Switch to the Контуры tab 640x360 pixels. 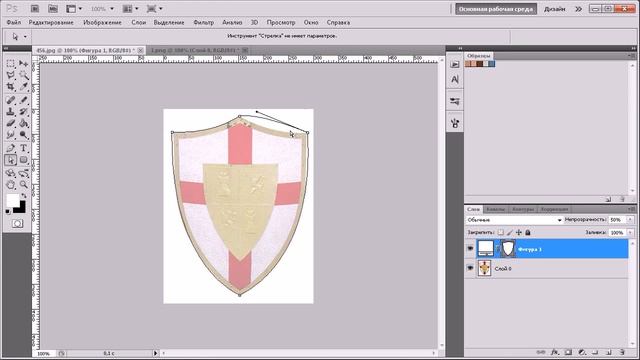(x=523, y=209)
